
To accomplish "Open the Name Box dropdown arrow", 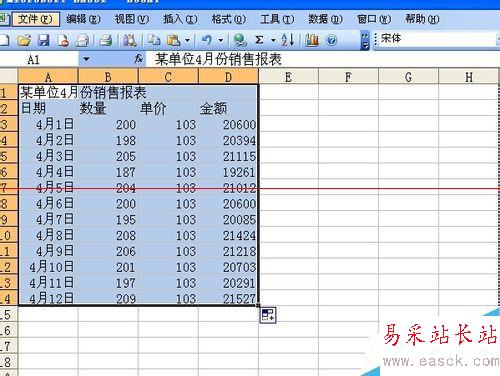I will (x=86, y=59).
